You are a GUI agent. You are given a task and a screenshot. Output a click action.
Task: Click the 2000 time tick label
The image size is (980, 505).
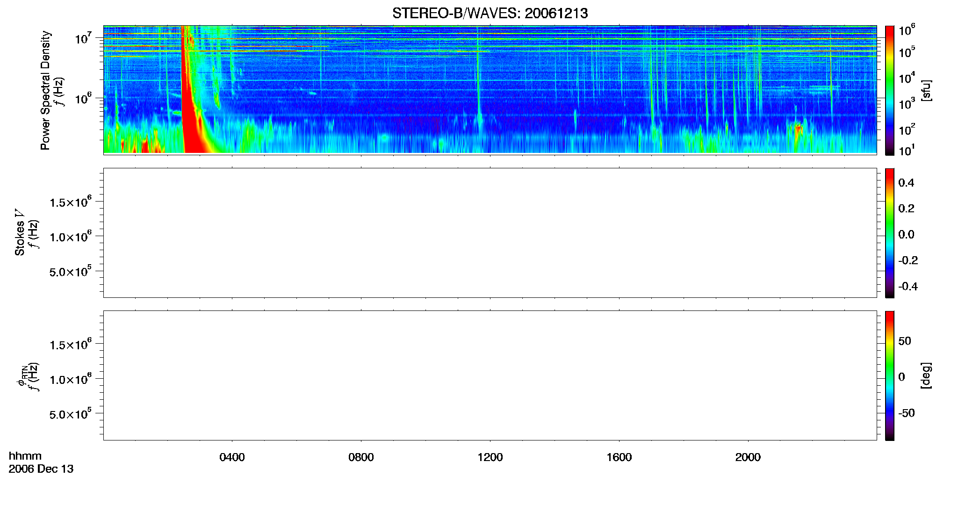[x=748, y=457]
